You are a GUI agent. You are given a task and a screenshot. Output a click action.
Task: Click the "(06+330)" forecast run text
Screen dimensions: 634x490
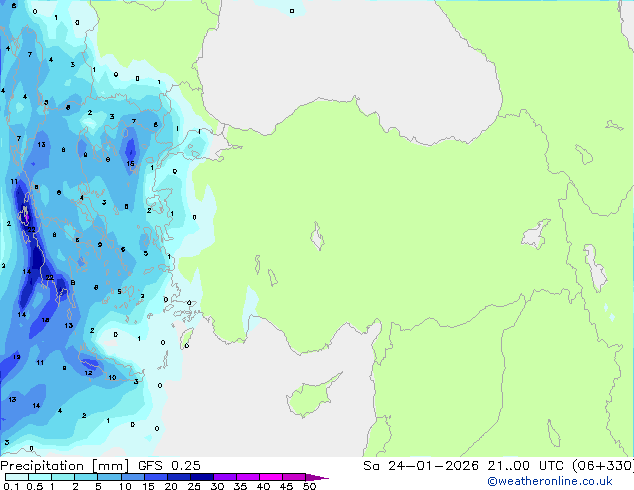pos(603,466)
